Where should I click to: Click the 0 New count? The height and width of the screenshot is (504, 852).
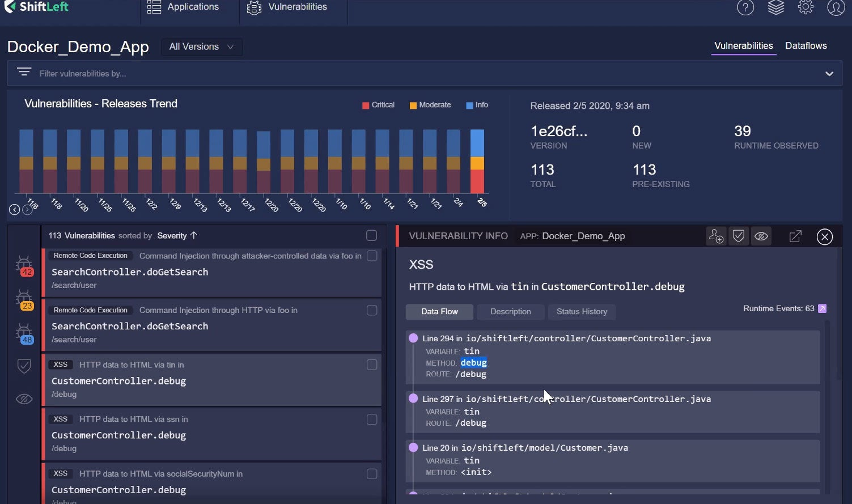[x=637, y=131]
